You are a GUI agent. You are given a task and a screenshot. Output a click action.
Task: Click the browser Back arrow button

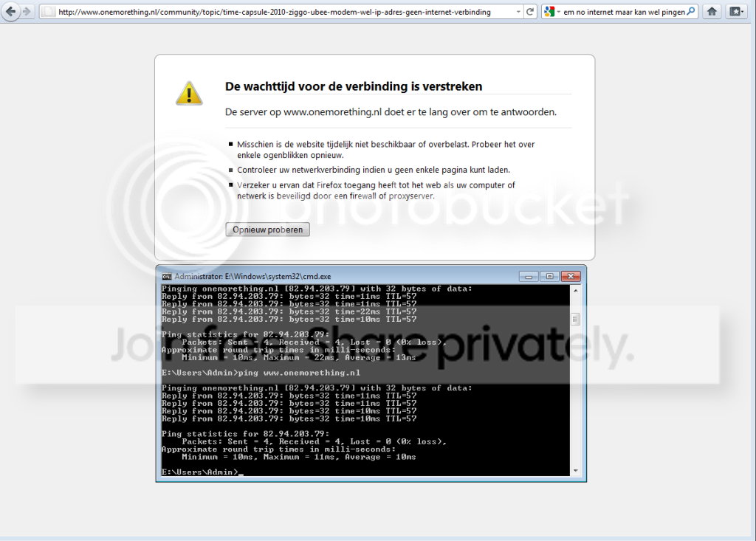tap(11, 12)
